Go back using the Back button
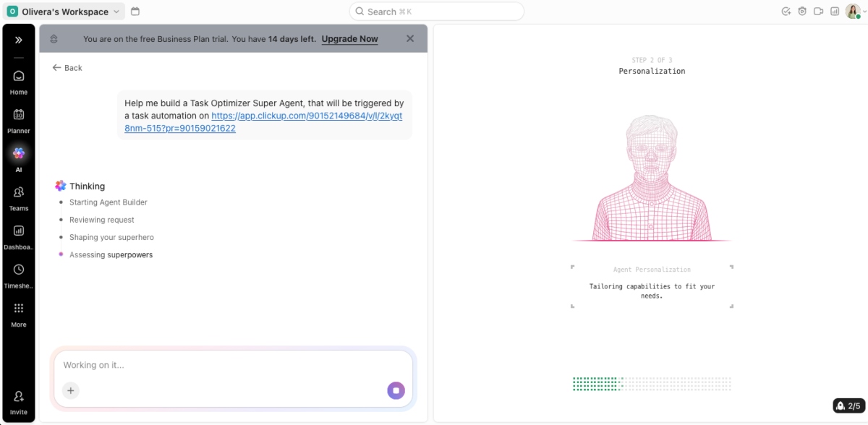Image resolution: width=868 pixels, height=425 pixels. [67, 67]
